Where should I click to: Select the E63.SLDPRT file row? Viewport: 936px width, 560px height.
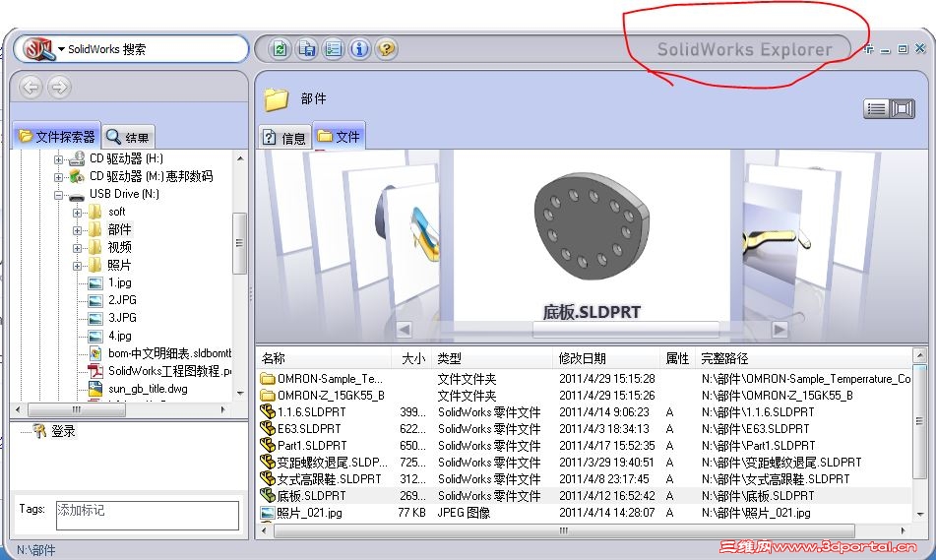click(x=585, y=429)
